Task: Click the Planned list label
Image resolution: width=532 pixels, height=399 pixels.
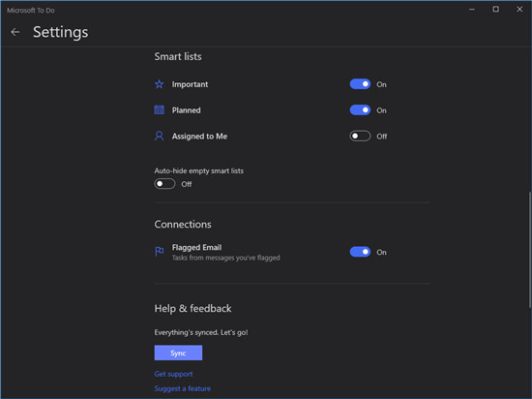Action: [187, 110]
